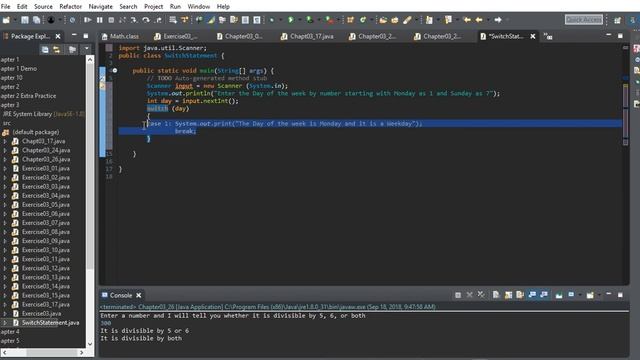Toggle Link with Editor in Package Explorer
Screen dimensions: 640x360
(57, 49)
